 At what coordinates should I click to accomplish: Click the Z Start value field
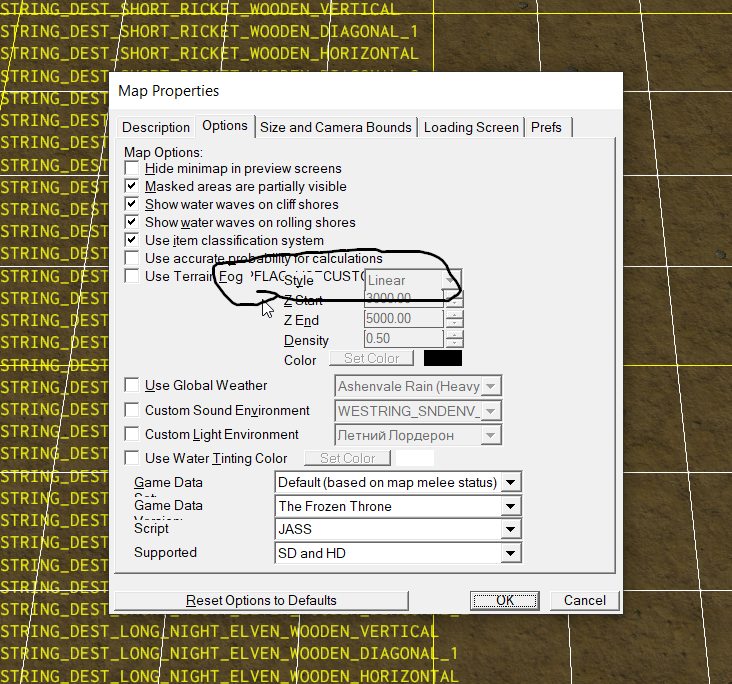[403, 298]
